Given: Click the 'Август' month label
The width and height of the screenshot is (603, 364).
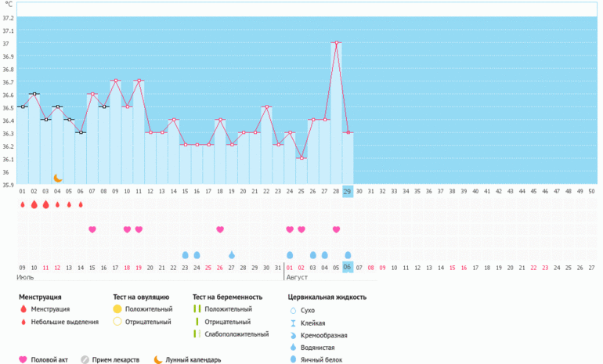Looking at the screenshot, I should (x=297, y=277).
